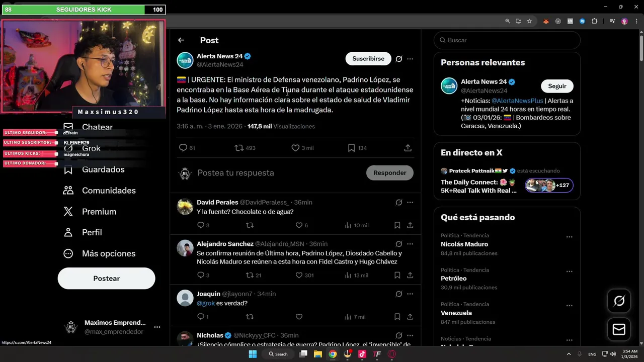This screenshot has width=644, height=362.
Task: Bookmark David Perales comment
Action: tap(397, 225)
